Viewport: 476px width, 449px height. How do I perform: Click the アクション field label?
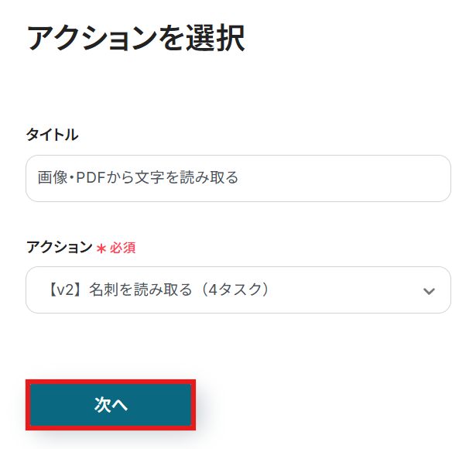pos(59,247)
